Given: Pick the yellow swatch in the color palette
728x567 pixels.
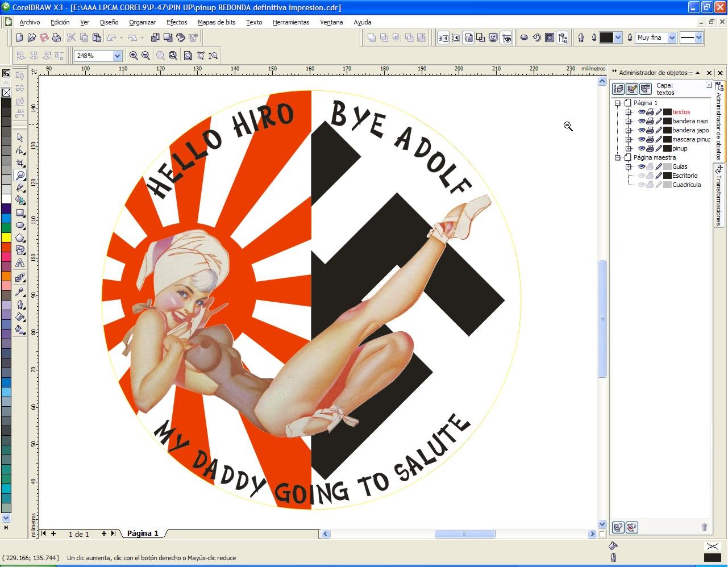Looking at the screenshot, I should point(6,237).
